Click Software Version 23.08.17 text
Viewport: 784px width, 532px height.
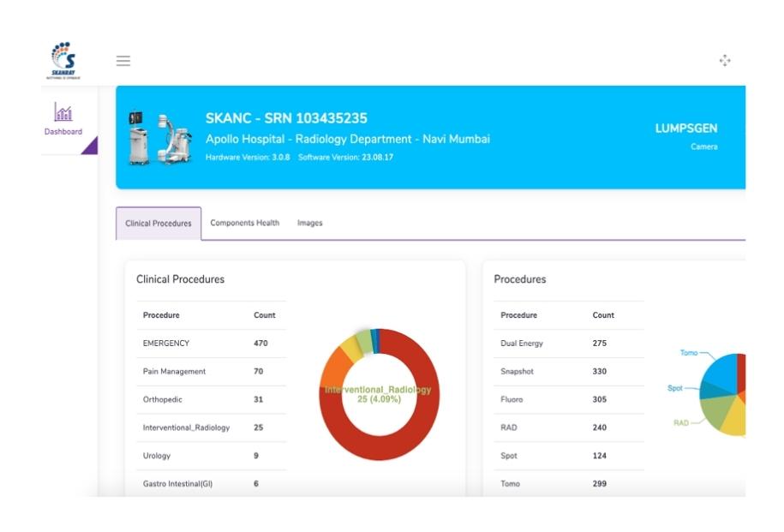pyautogui.click(x=345, y=157)
